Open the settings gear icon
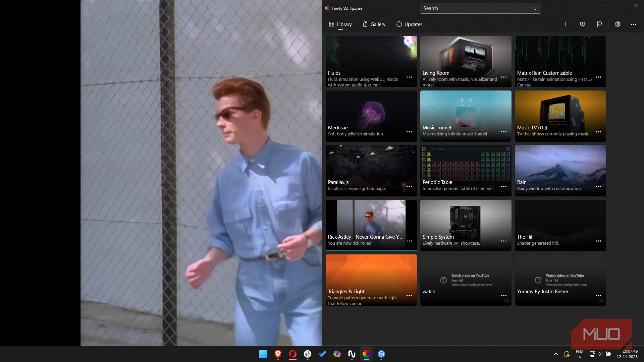Screen dimensions: 644x362 coord(618,24)
